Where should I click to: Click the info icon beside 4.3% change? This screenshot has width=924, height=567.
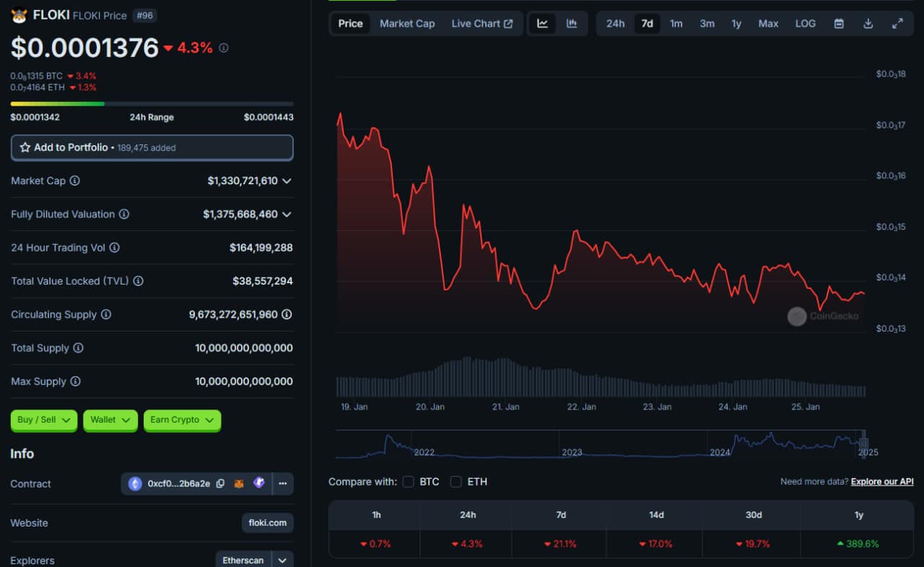coord(224,48)
